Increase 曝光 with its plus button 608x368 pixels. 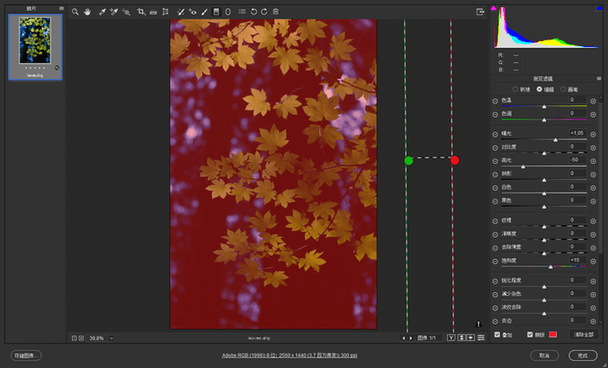tap(593, 134)
